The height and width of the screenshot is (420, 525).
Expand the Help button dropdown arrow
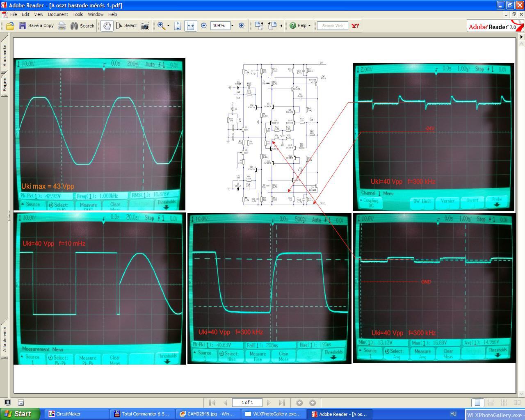[x=309, y=26]
